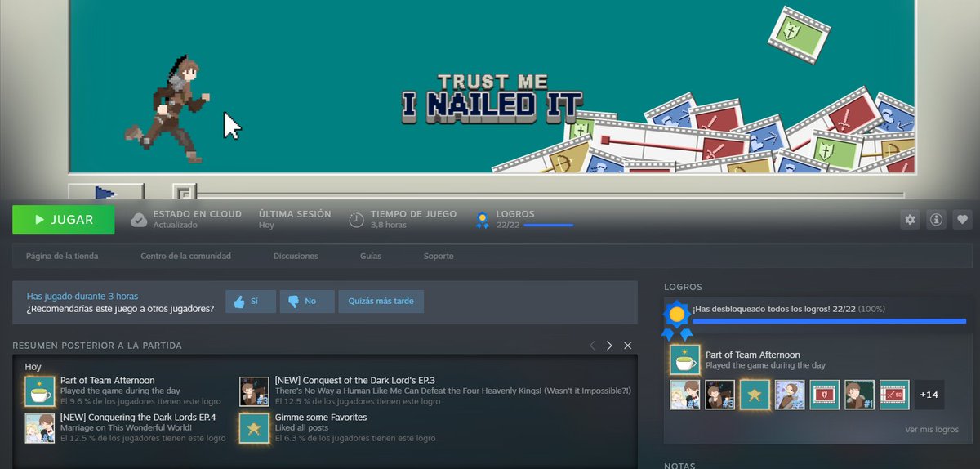Click the green JUGAR play button

pyautogui.click(x=64, y=220)
